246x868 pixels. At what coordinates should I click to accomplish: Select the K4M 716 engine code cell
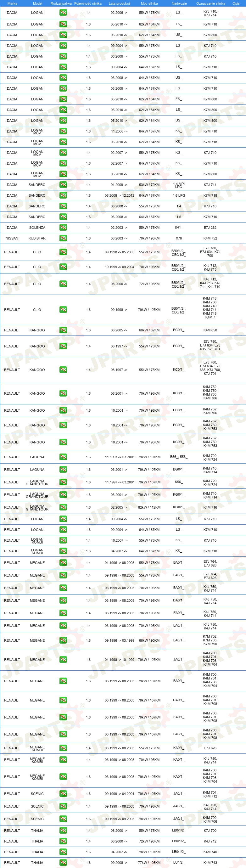[210, 507]
